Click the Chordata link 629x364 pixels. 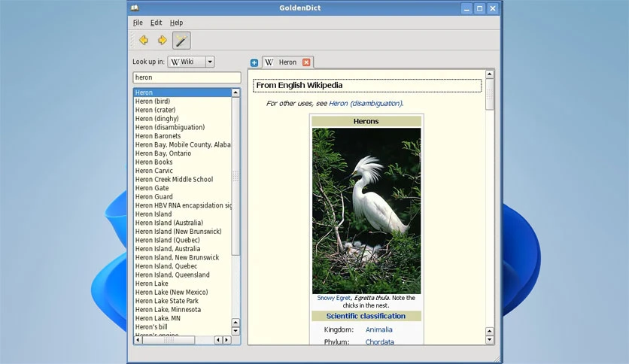pos(379,341)
